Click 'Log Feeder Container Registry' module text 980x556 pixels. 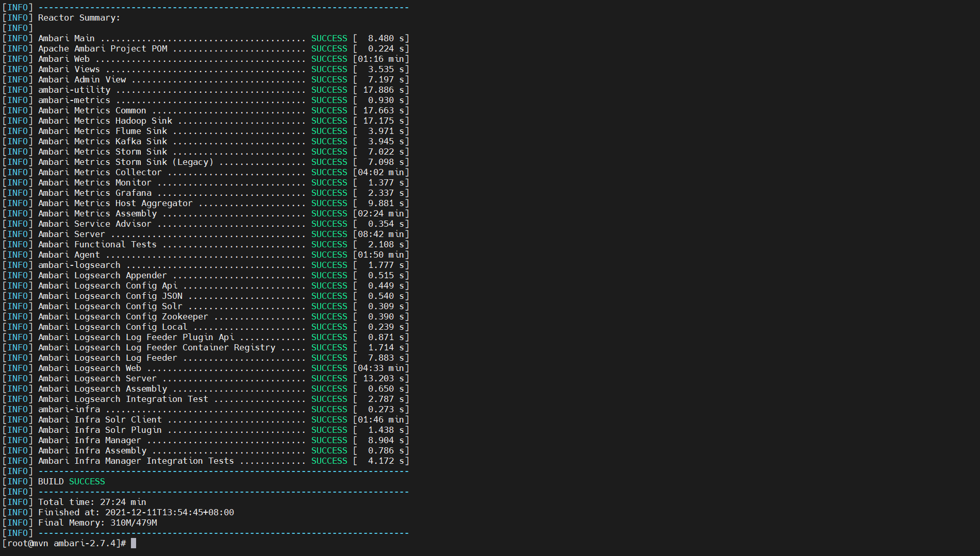(x=201, y=347)
